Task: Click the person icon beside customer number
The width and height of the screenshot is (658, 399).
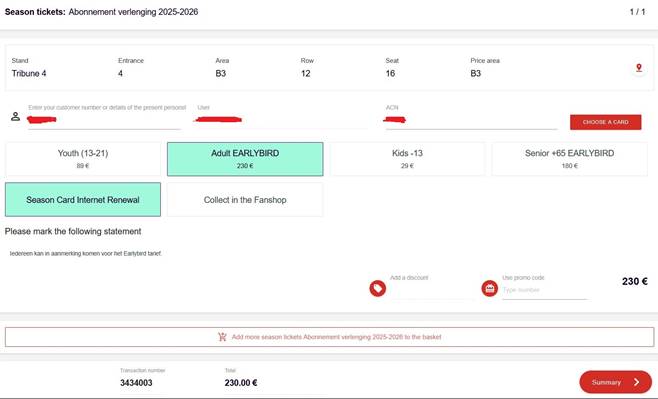Action: pyautogui.click(x=16, y=116)
